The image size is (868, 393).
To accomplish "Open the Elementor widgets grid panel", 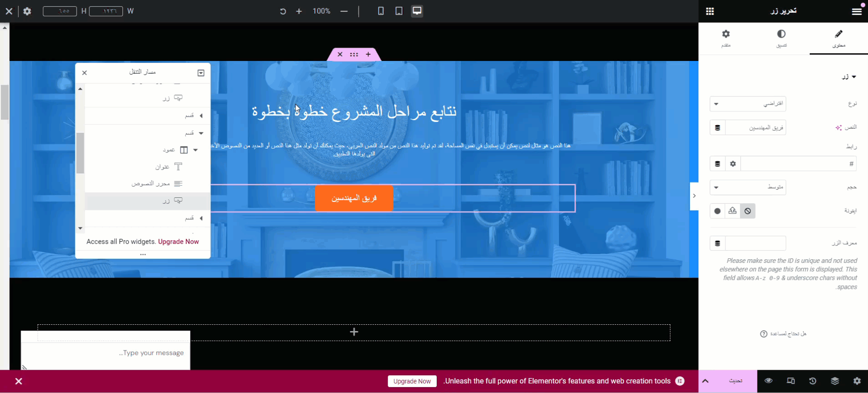I will (x=710, y=11).
